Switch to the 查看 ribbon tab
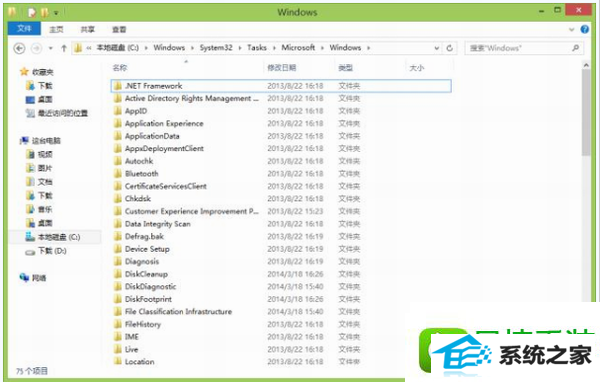The image size is (600, 382). coord(119,29)
